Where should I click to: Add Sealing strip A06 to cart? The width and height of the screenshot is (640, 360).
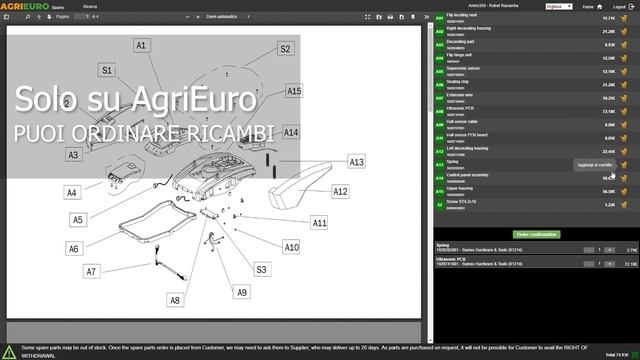[624, 85]
